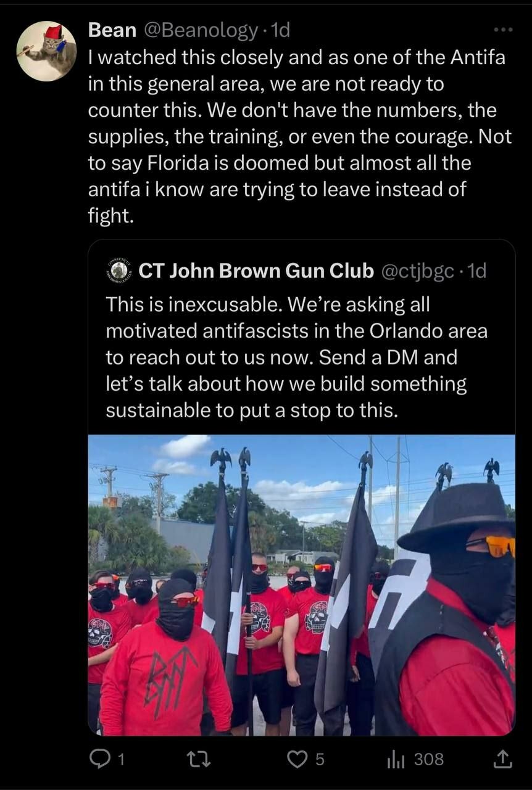The height and width of the screenshot is (790, 532).
Task: Visit the Bean display name profile
Action: (x=113, y=29)
